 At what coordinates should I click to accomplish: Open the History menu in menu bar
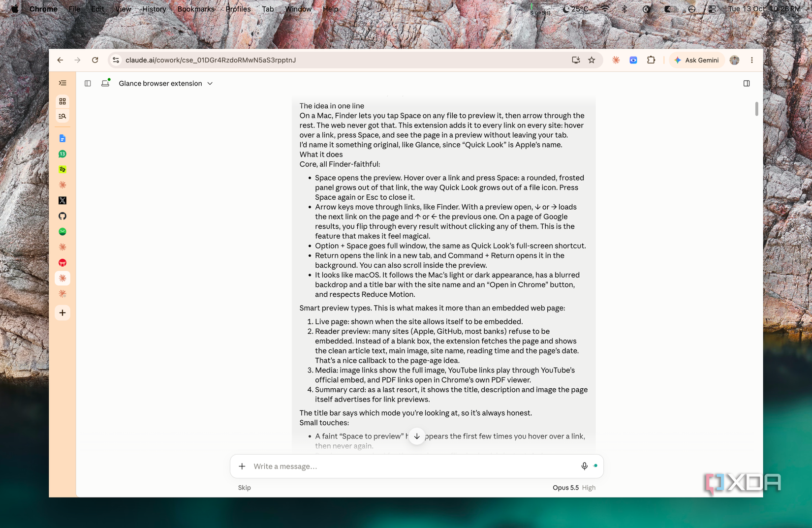(x=154, y=9)
